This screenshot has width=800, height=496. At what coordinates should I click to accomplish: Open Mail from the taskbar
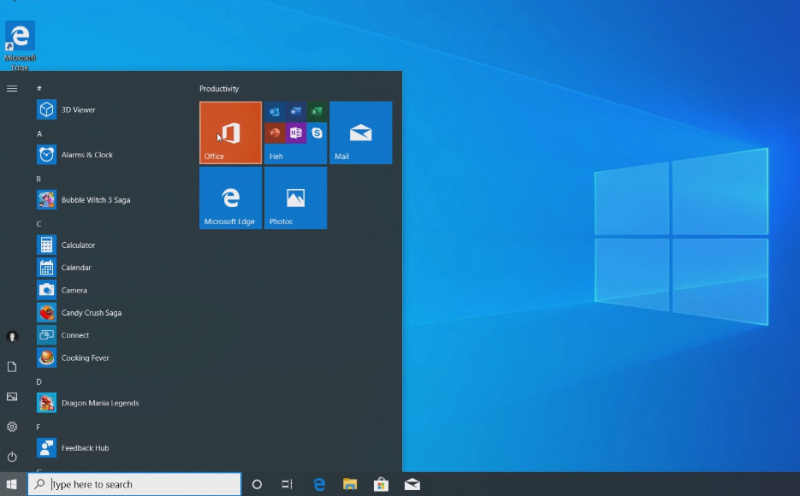tap(412, 484)
